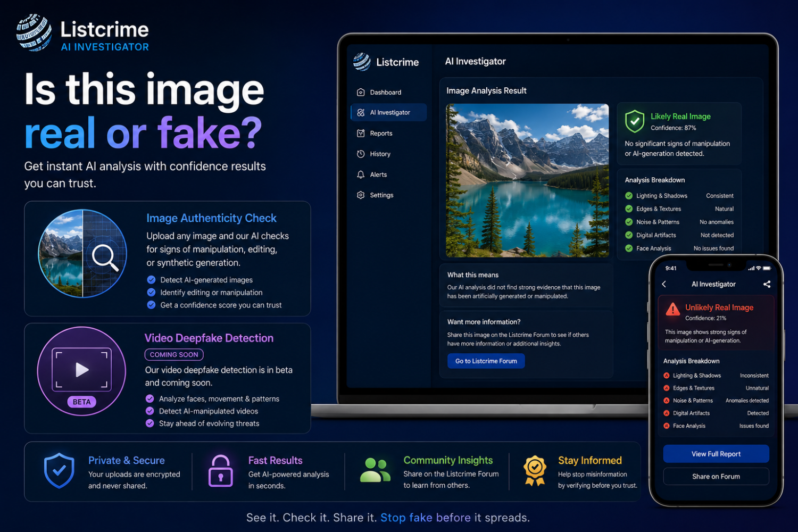Click 'No anomalies' value on the laptop
The width and height of the screenshot is (798, 532).
coord(717,222)
